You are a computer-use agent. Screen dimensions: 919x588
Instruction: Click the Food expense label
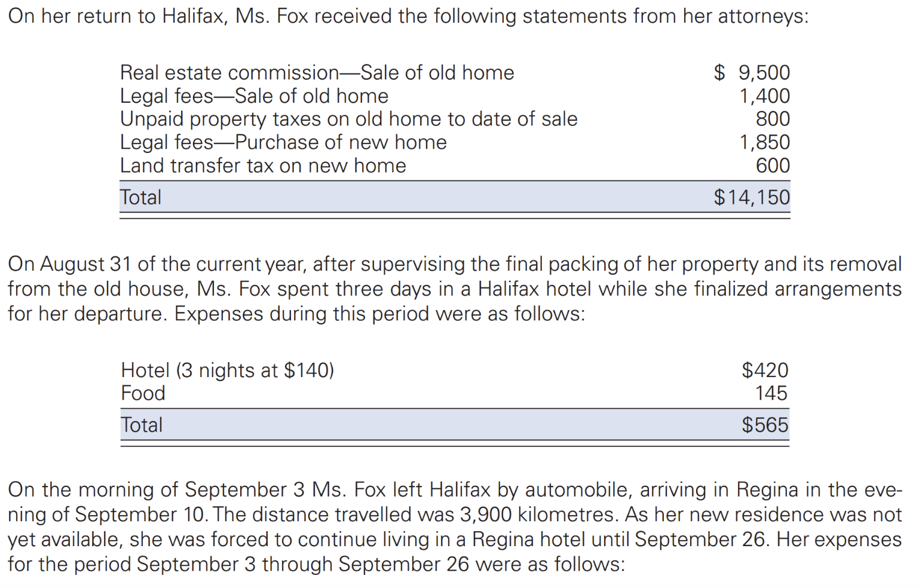tap(143, 394)
